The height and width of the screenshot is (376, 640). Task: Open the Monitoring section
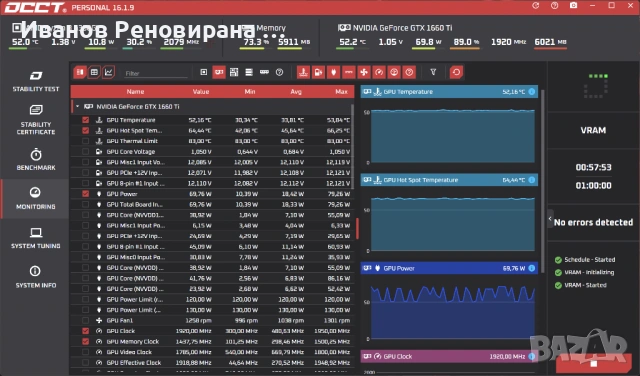(x=36, y=198)
